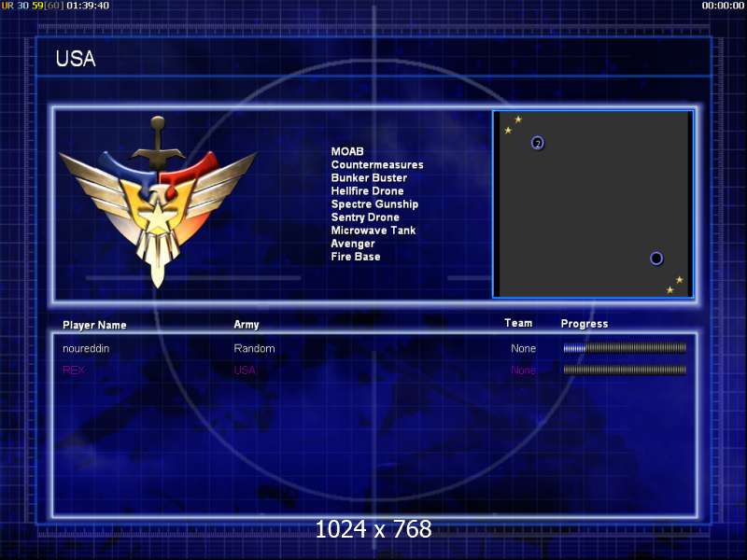The height and width of the screenshot is (560, 747).
Task: Click the dark minimap preview center
Action: (593, 204)
